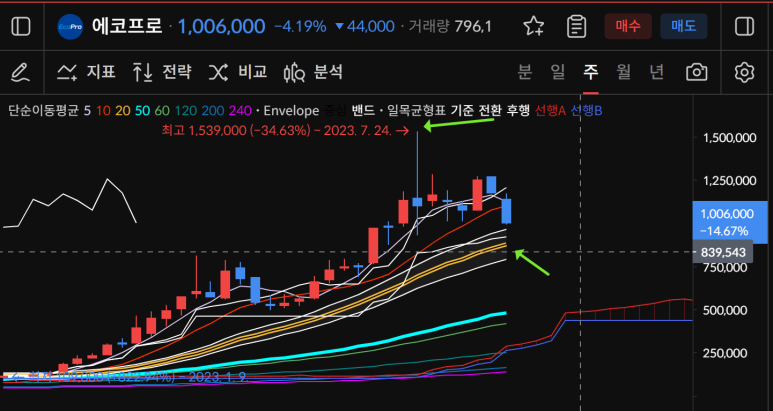Click the 거래량 volume label
773x411 pixels.
tap(428, 26)
